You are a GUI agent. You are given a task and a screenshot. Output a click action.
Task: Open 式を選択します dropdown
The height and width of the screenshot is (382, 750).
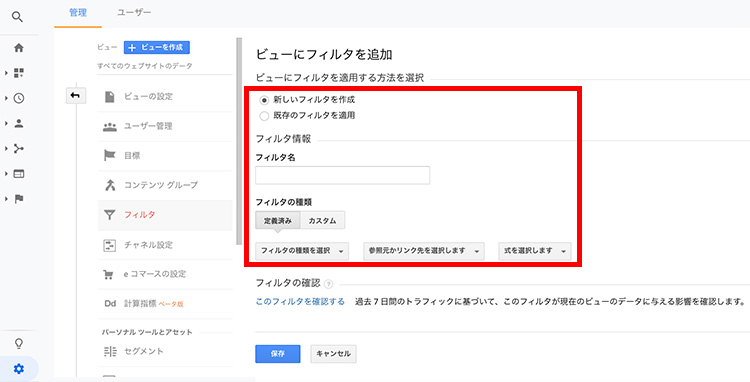535,251
